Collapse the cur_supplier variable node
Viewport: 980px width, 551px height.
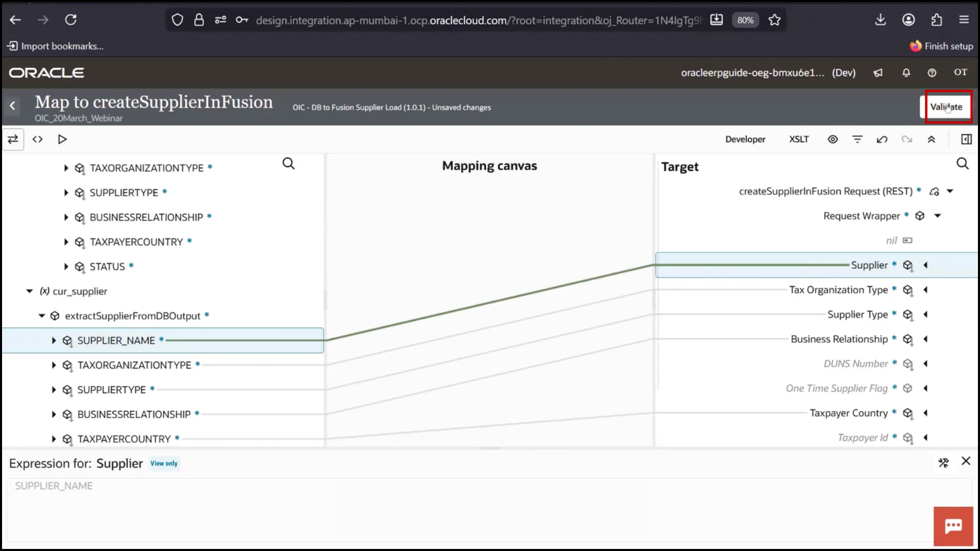click(30, 291)
